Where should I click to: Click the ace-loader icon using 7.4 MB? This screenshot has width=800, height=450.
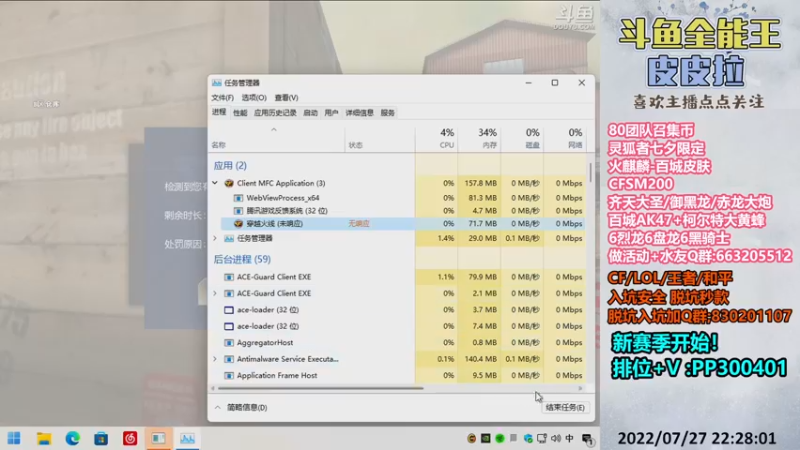click(x=229, y=326)
